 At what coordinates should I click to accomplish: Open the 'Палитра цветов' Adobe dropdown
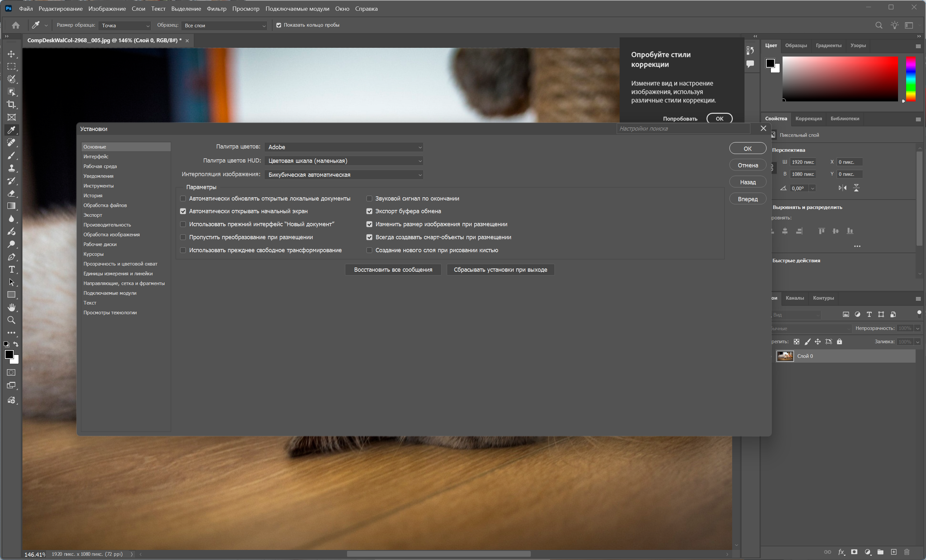pyautogui.click(x=343, y=147)
